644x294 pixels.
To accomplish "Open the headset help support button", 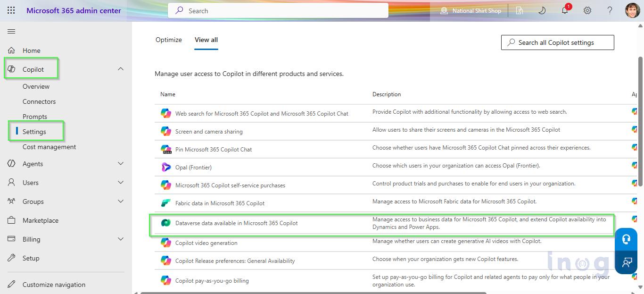I will (626, 239).
